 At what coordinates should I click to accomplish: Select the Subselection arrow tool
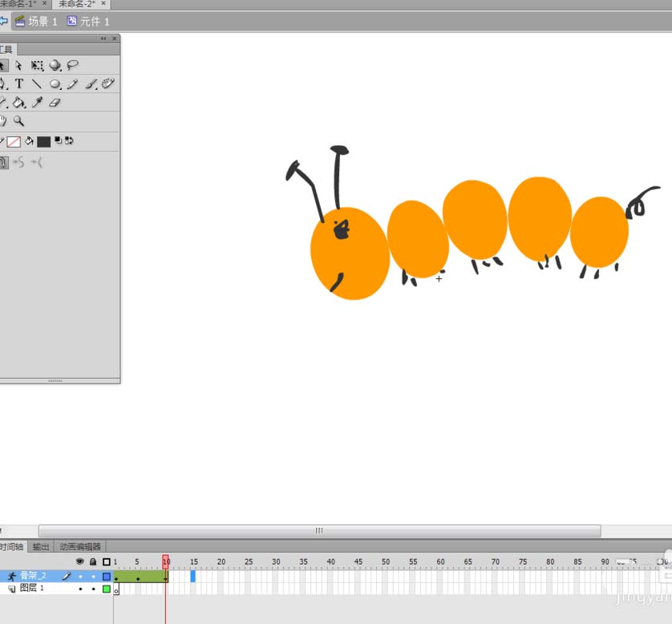coord(19,66)
